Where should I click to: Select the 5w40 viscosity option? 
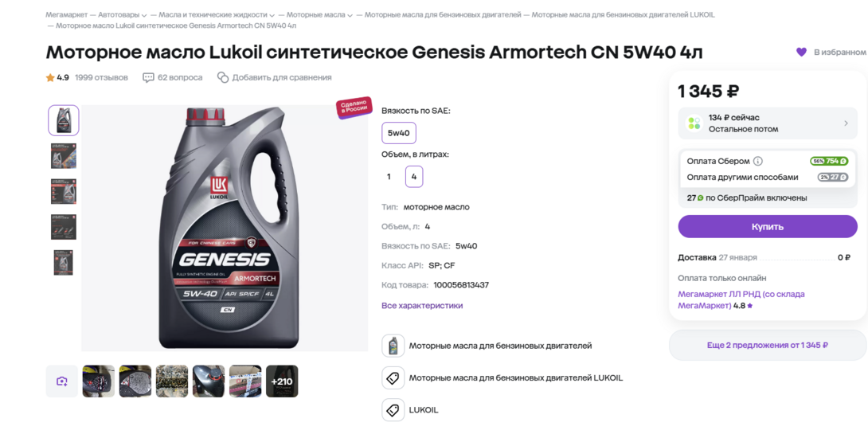pyautogui.click(x=399, y=133)
